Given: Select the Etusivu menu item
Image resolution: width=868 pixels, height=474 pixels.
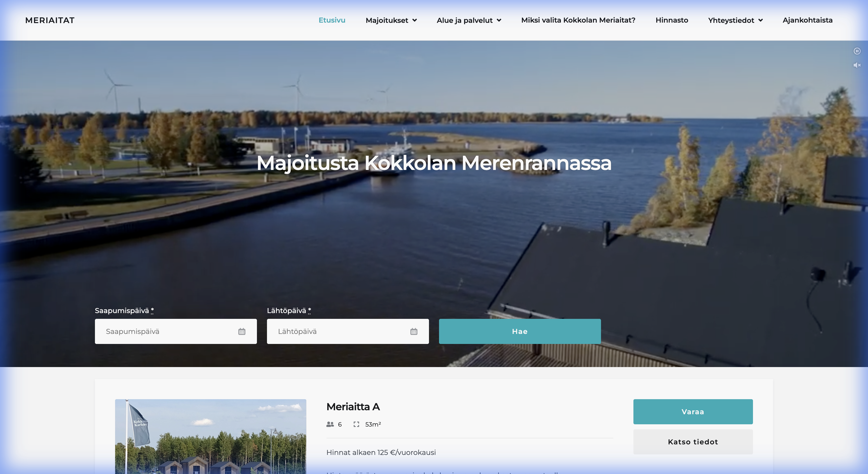Looking at the screenshot, I should click(x=332, y=20).
